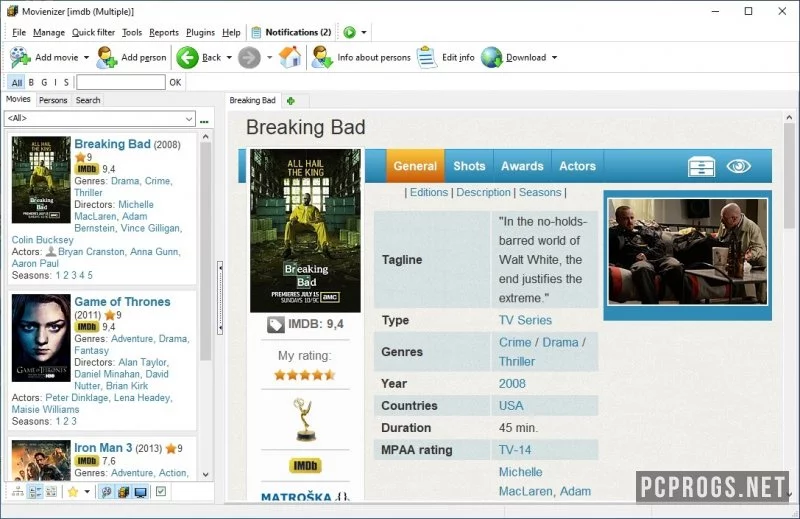
Task: Select the thumbnail grid view icon
Action: tap(51, 491)
